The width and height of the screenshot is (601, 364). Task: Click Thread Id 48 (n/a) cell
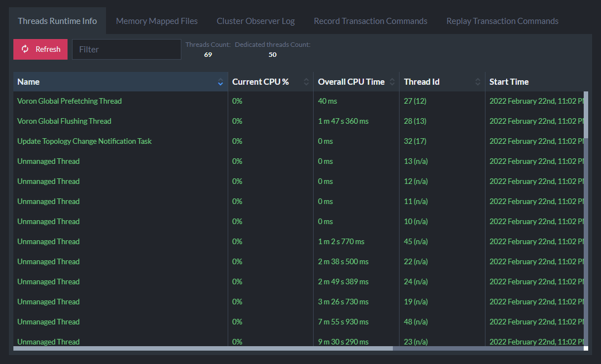pyautogui.click(x=416, y=322)
